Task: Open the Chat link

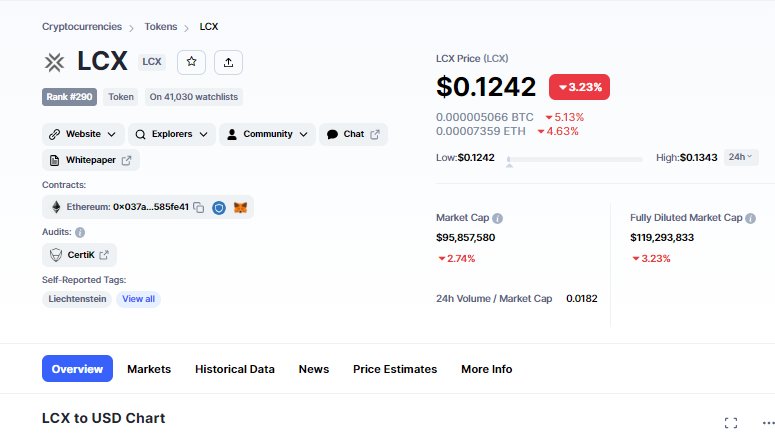Action: (353, 134)
